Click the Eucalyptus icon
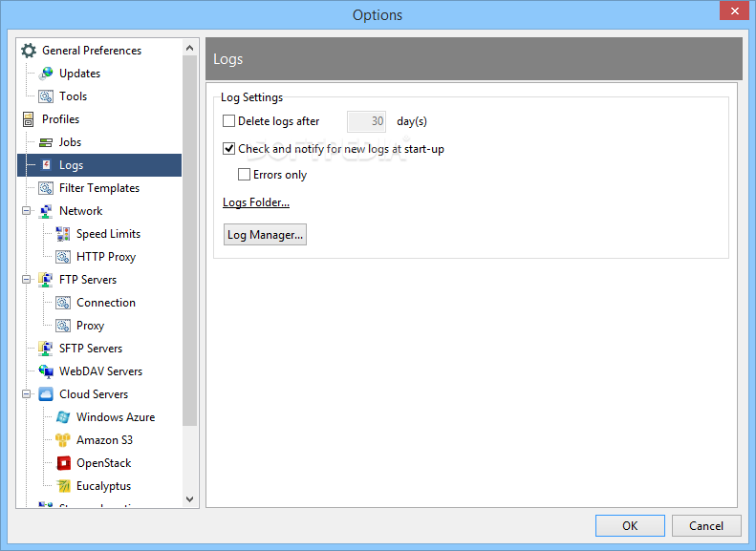756x551 pixels. 63,486
